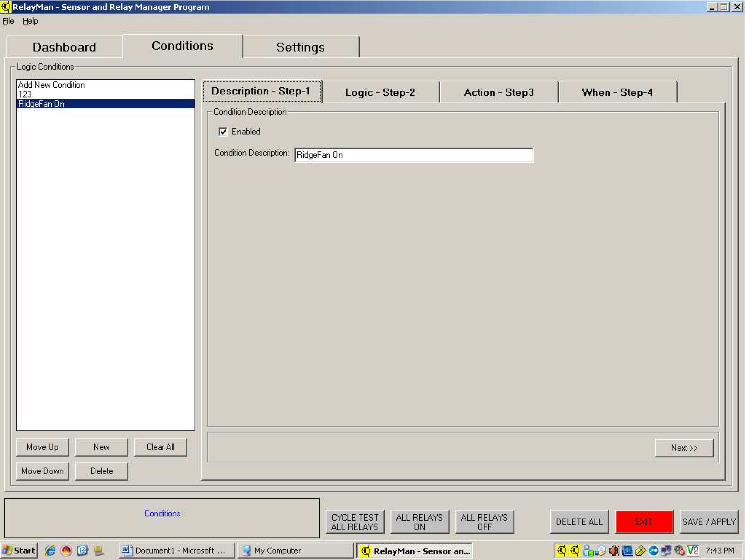
Task: Click the VC tray icon near clock
Action: point(693,551)
